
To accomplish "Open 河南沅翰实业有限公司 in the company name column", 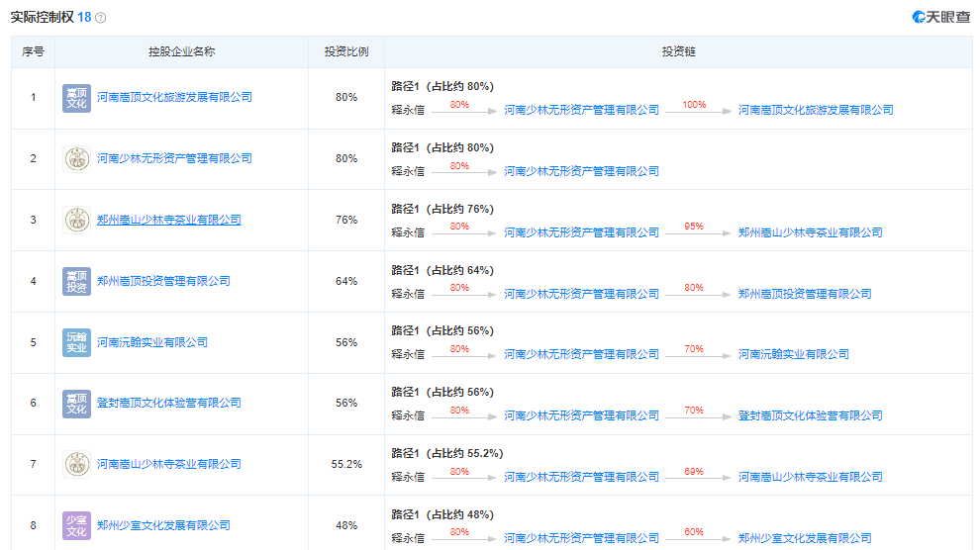I will coord(152,342).
